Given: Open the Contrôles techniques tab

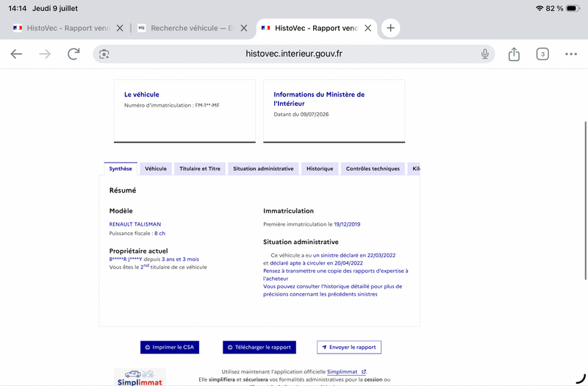Looking at the screenshot, I should click(x=373, y=169).
